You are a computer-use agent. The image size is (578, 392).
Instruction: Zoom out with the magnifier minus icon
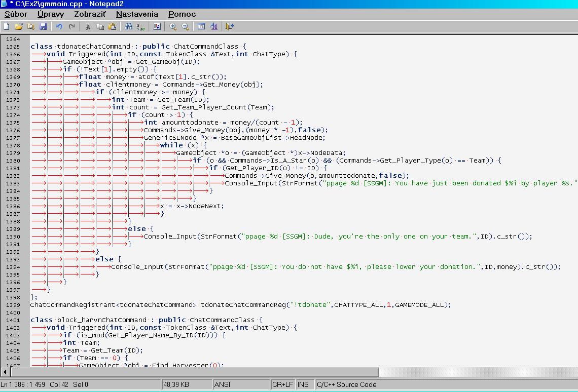pyautogui.click(x=185, y=26)
